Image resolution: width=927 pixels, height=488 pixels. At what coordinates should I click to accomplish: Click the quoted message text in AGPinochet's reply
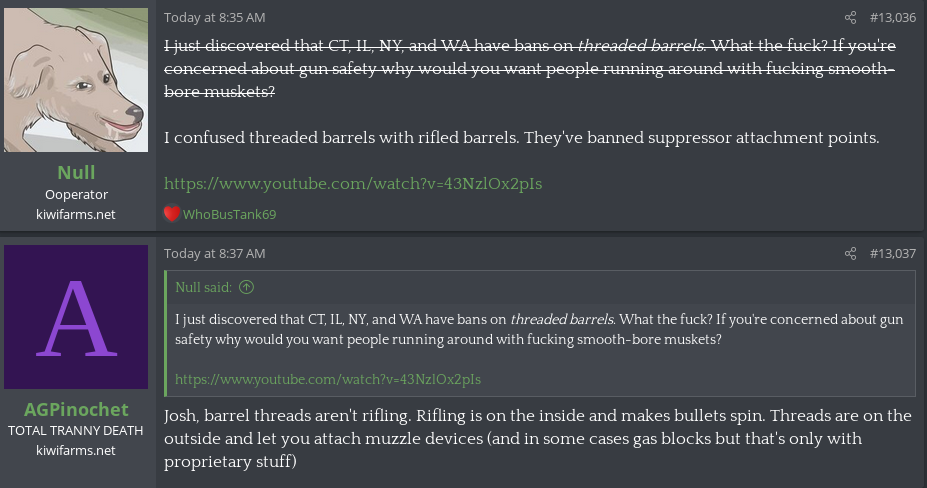click(540, 329)
